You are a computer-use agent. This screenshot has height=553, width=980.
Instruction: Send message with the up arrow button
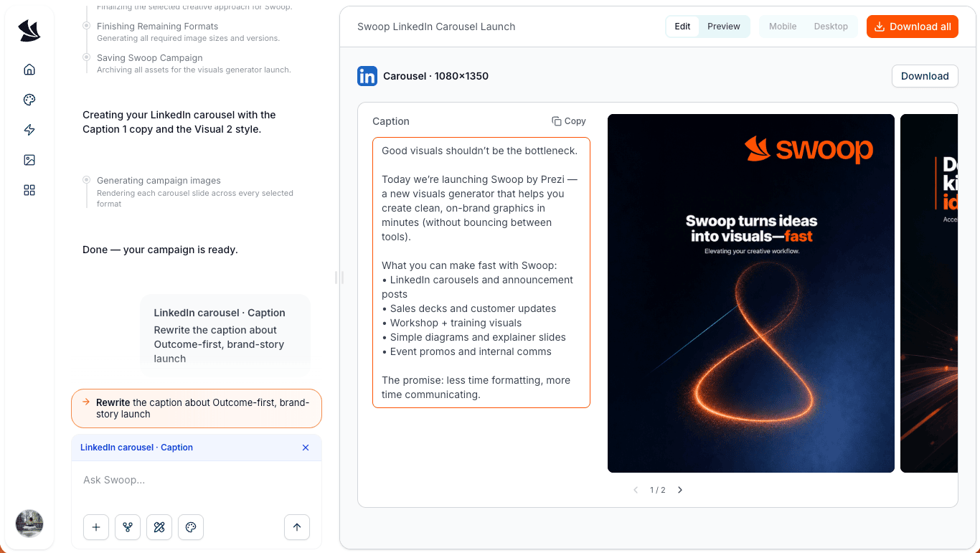click(x=297, y=527)
